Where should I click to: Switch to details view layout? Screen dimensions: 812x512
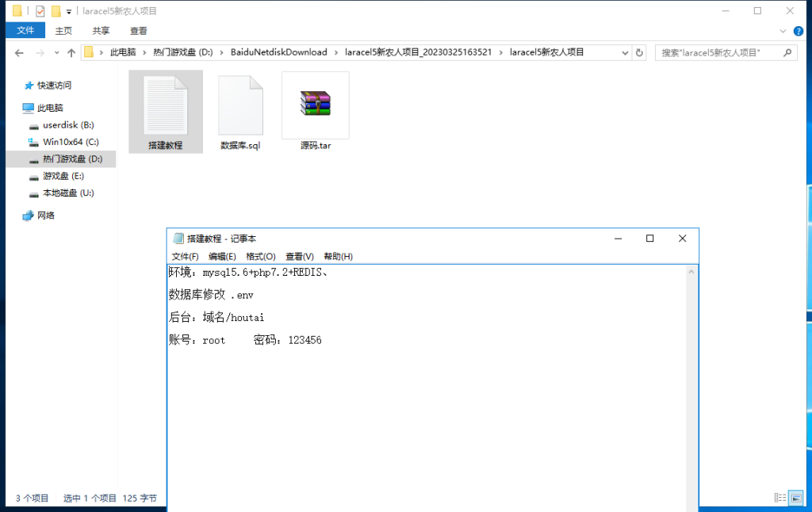tap(779, 498)
